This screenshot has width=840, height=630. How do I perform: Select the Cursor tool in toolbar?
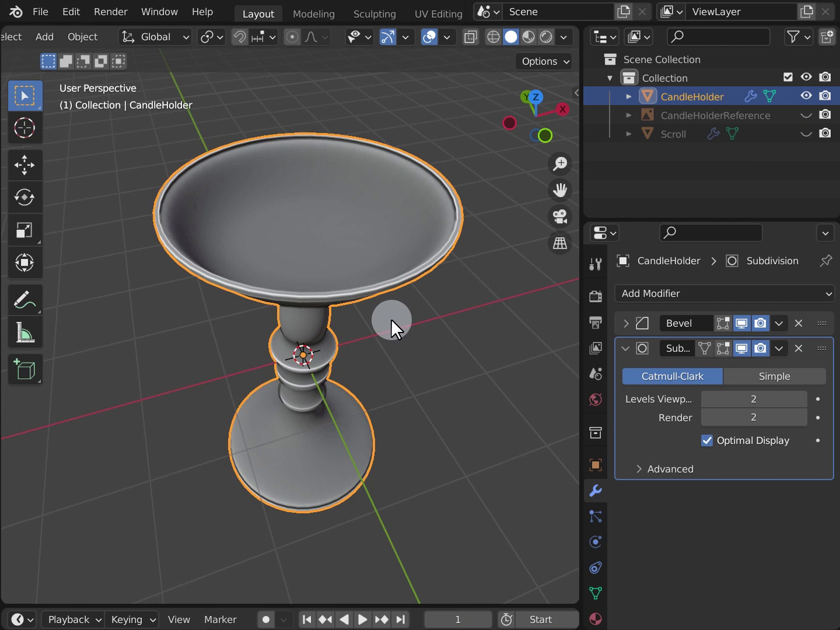[24, 128]
